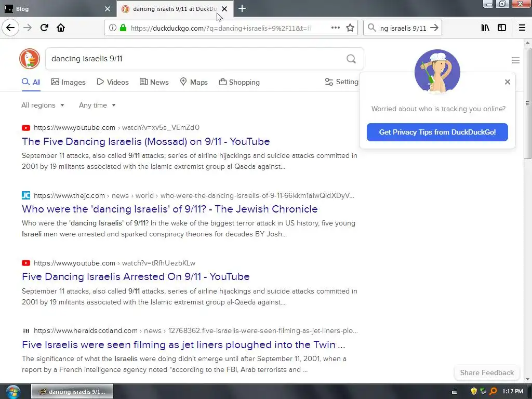Click the magnifier in browser search box
The width and height of the screenshot is (532, 399).
pos(372,28)
